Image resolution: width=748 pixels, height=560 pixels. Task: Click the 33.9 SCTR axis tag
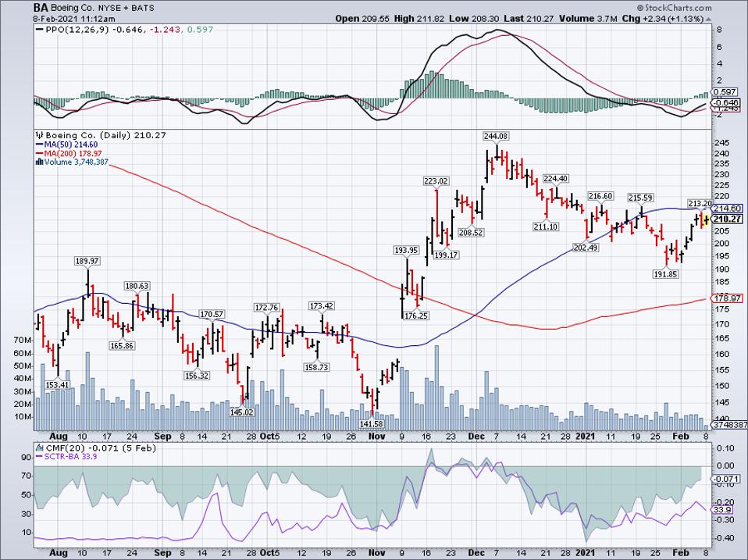pos(721,510)
